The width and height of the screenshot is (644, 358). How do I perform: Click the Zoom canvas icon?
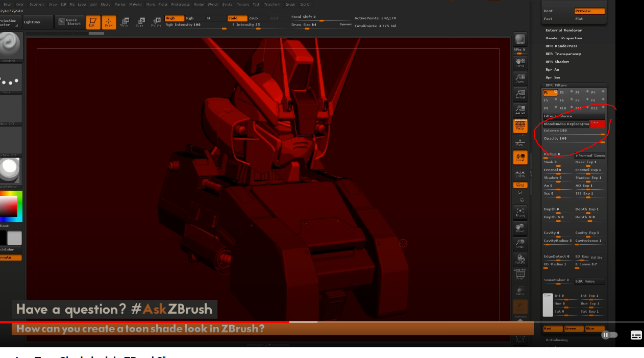[520, 78]
